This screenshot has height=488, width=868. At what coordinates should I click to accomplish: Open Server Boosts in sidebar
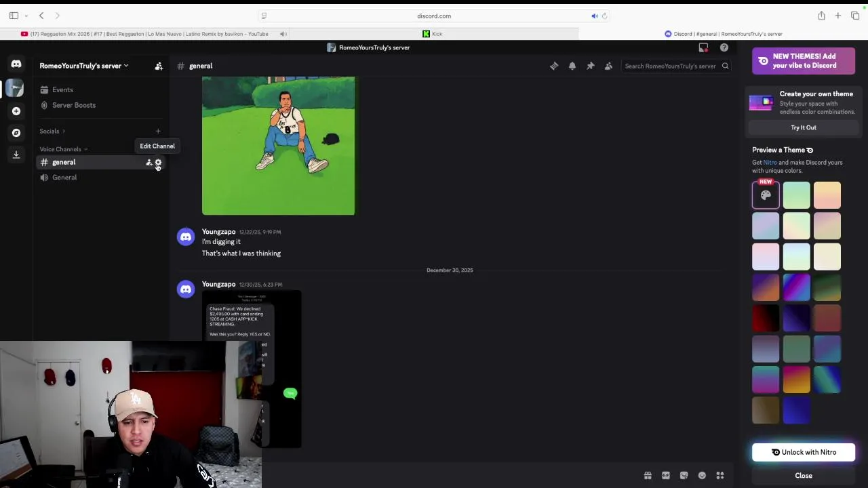(100, 105)
